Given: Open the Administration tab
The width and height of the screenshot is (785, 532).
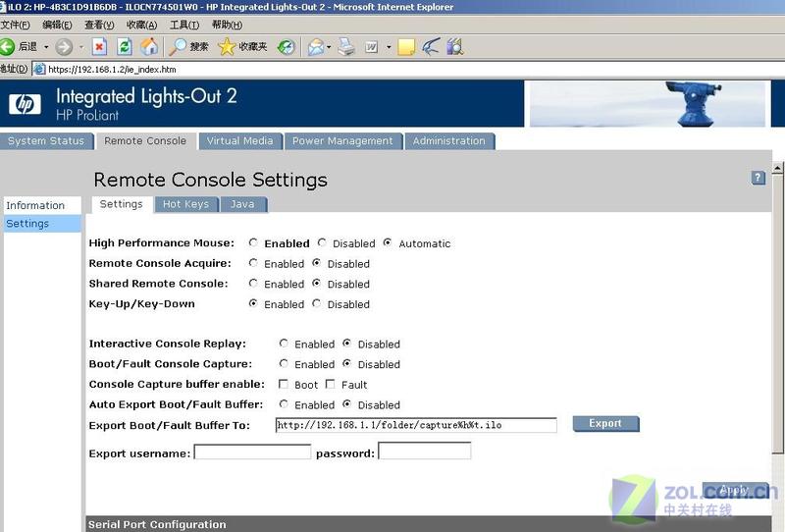Looking at the screenshot, I should (449, 140).
